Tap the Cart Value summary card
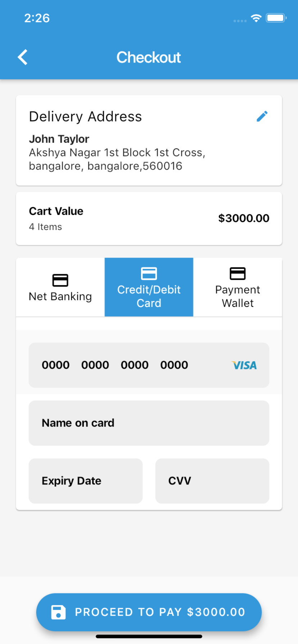Screen dimensions: 298x644 point(149,218)
